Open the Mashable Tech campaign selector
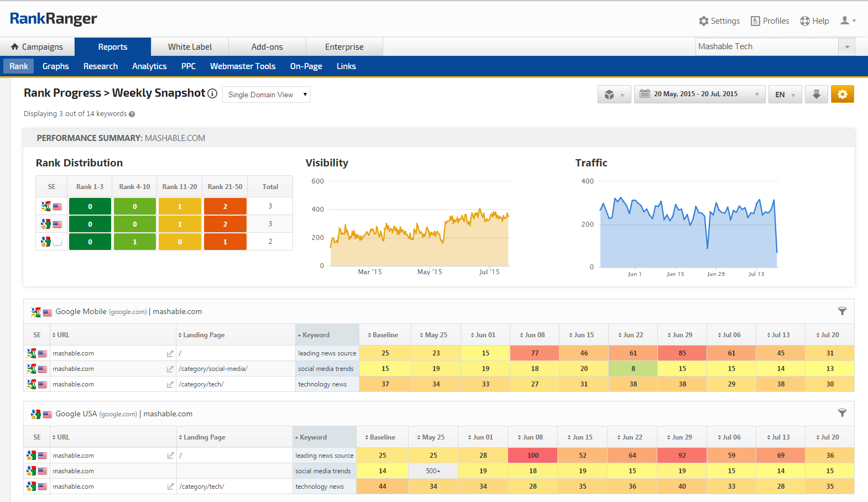Viewport: 868px width, 502px height. click(775, 47)
